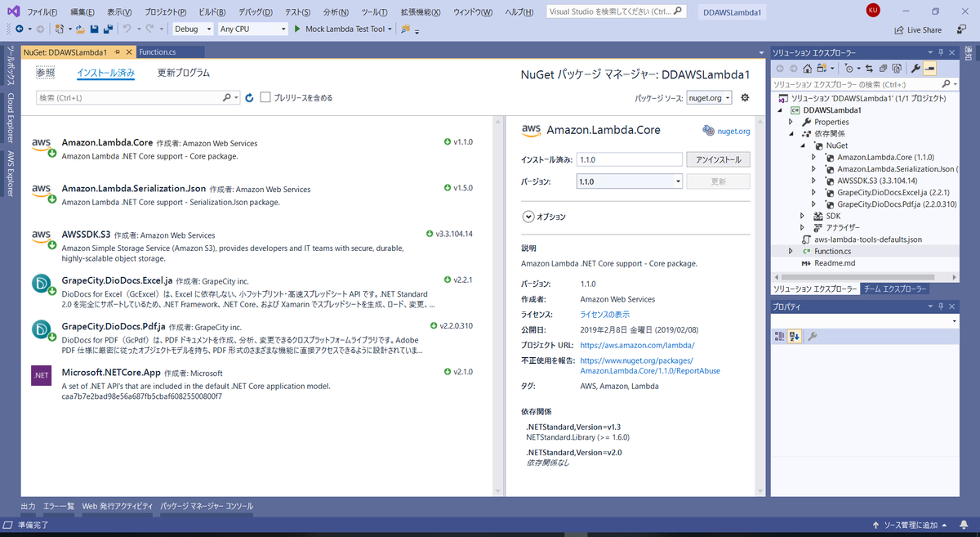
Task: Click the NuGet refresh icon
Action: [249, 97]
